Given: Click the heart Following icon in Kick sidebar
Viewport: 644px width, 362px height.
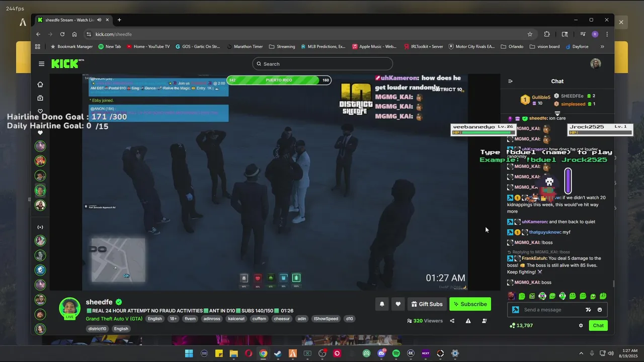Looking at the screenshot, I should (40, 112).
